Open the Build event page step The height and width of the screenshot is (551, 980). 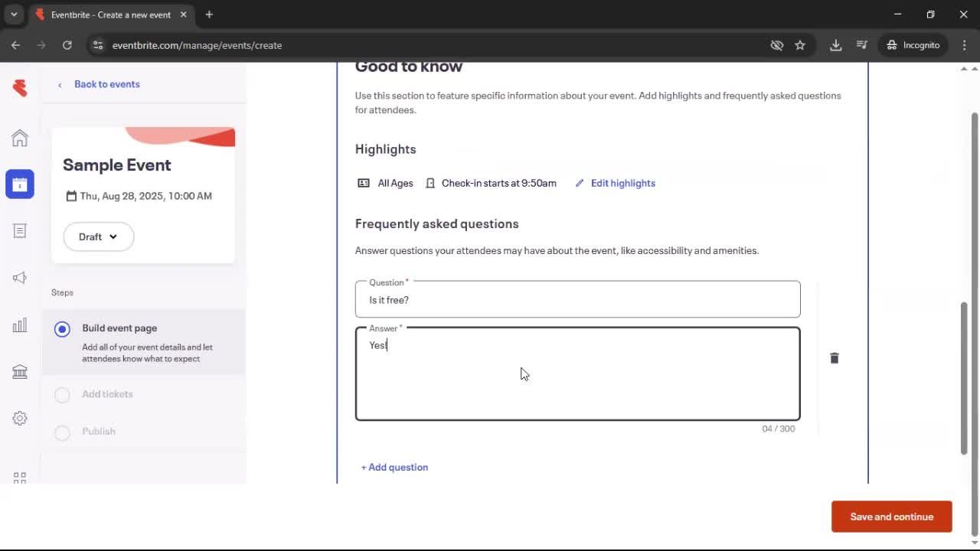(143, 342)
